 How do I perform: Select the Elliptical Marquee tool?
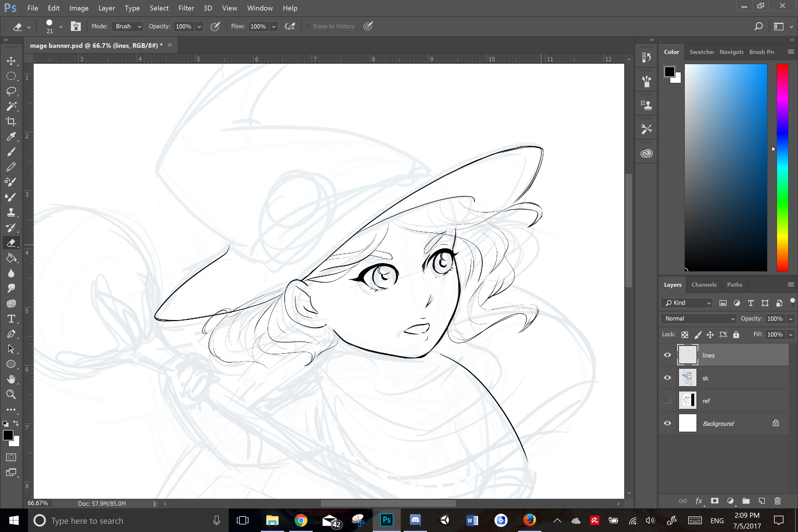(11, 76)
